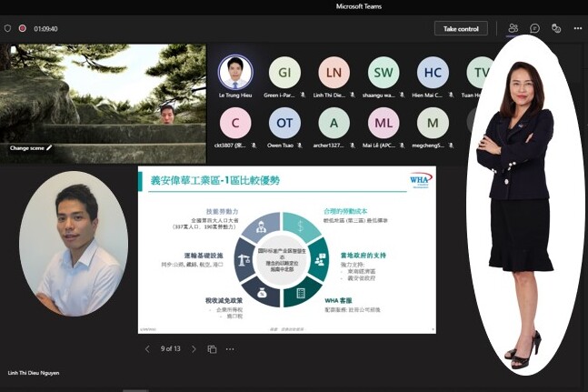
Task: Open the reactions icon in toolbar
Action: tap(556, 28)
